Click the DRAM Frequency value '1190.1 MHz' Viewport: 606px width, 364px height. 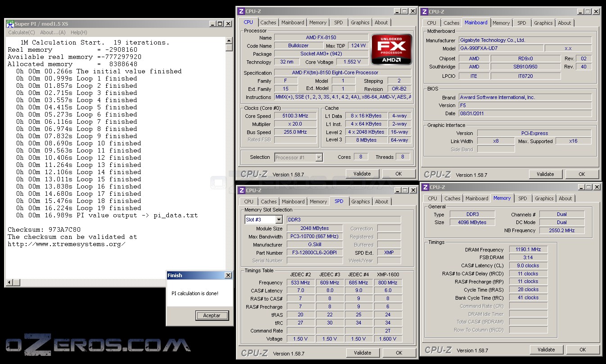point(528,249)
